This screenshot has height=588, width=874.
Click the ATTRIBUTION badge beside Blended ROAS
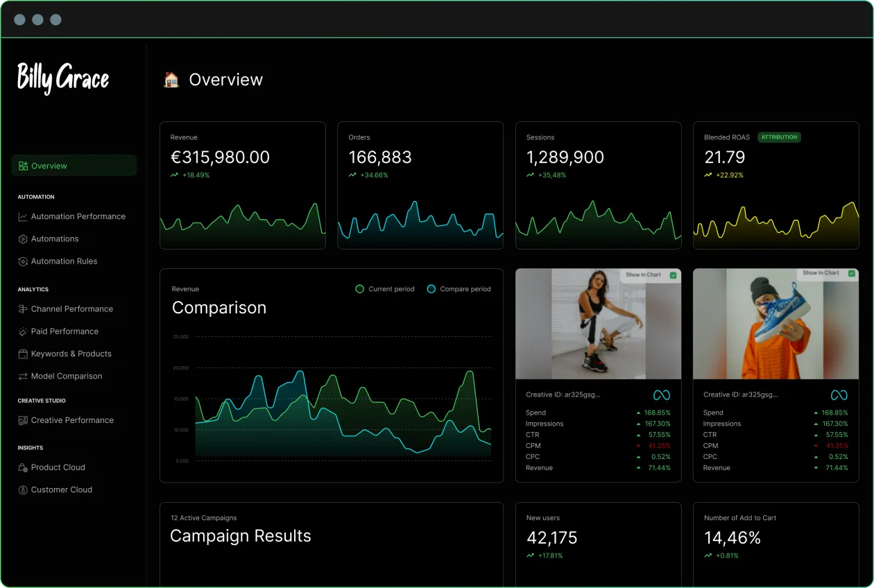[x=779, y=137]
